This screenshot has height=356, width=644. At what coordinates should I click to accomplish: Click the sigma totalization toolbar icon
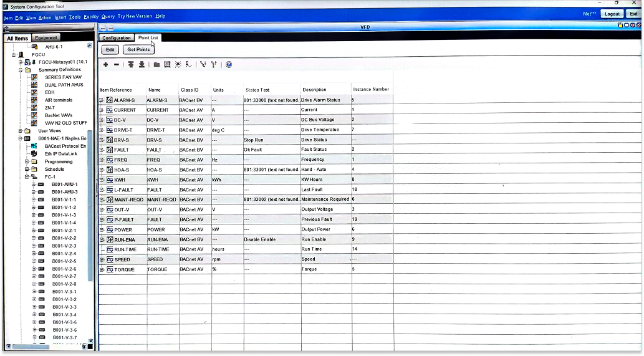coord(188,64)
